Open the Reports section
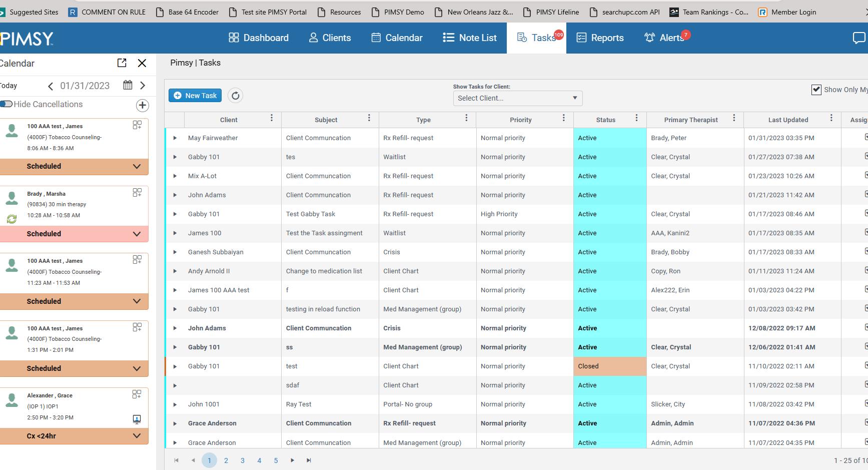Image resolution: width=868 pixels, height=470 pixels. coord(600,38)
